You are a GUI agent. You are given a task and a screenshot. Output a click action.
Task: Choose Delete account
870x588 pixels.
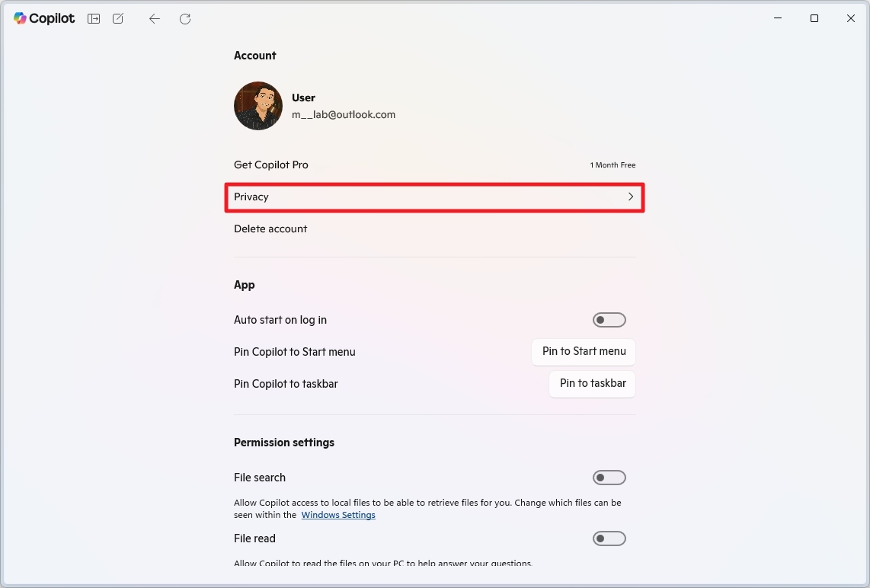(x=270, y=228)
